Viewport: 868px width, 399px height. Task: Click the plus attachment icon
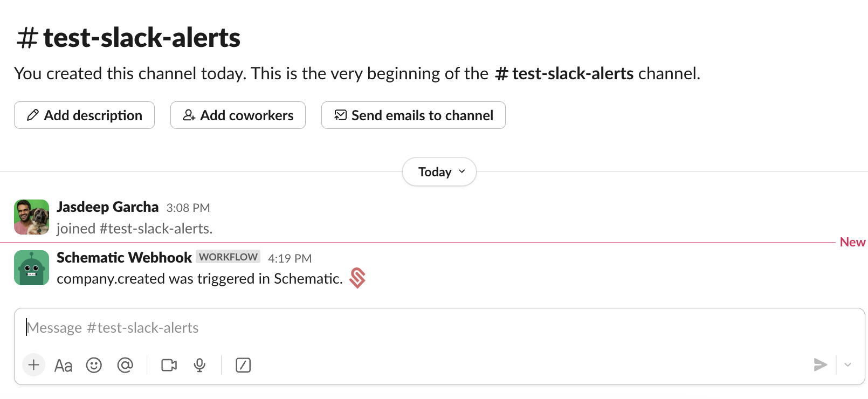(33, 365)
